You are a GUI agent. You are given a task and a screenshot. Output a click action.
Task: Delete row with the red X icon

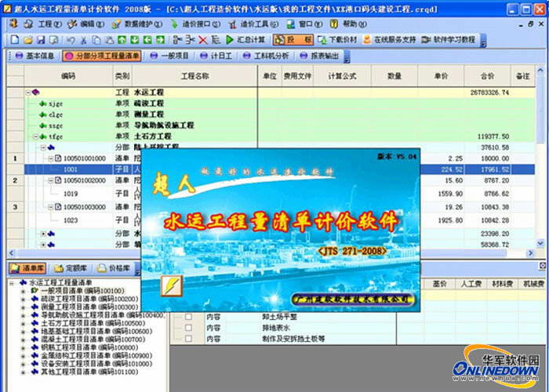tap(202, 40)
